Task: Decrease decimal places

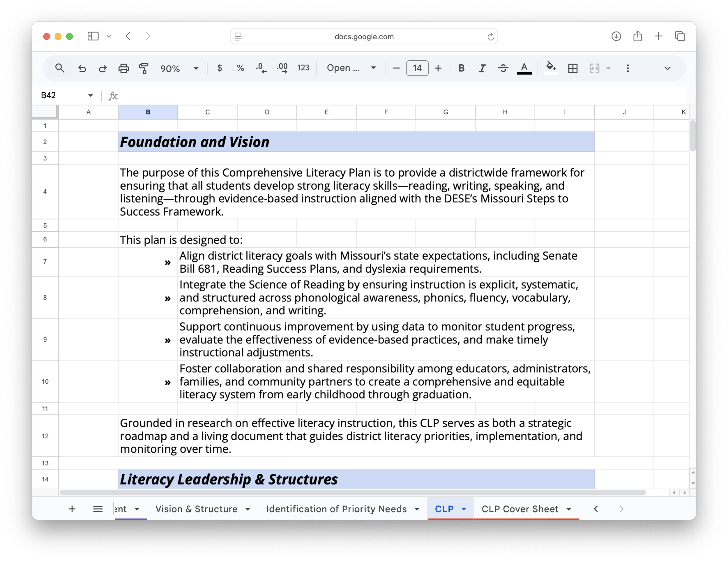Action: click(261, 68)
